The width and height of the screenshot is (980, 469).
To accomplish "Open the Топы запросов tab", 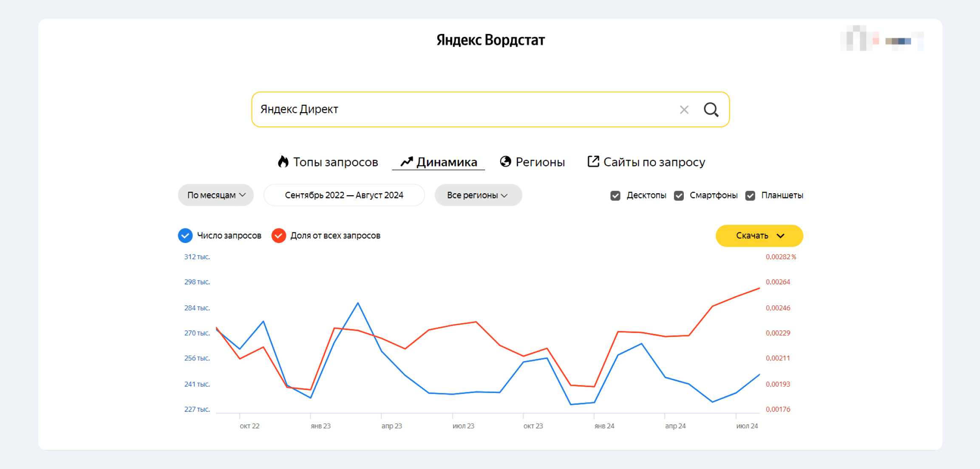I will click(335, 162).
